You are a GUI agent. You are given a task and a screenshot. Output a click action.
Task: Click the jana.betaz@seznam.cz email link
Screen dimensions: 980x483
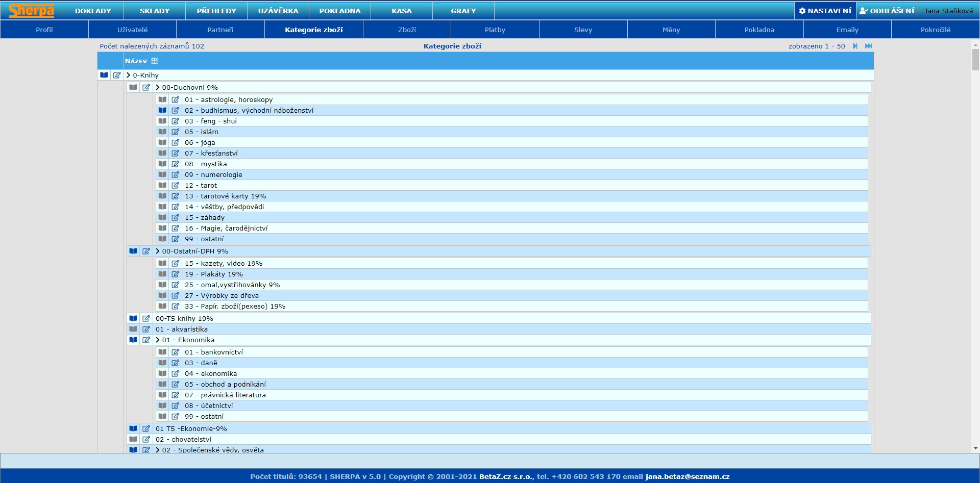click(687, 477)
